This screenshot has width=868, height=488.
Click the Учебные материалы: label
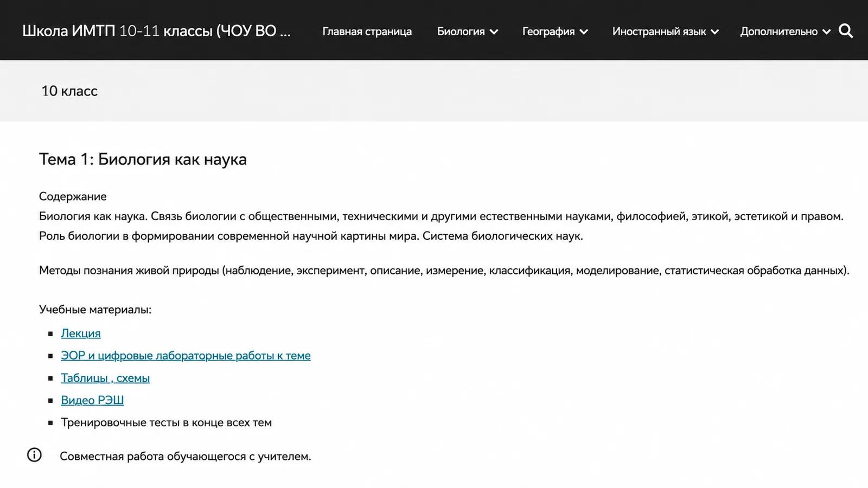coord(95,310)
